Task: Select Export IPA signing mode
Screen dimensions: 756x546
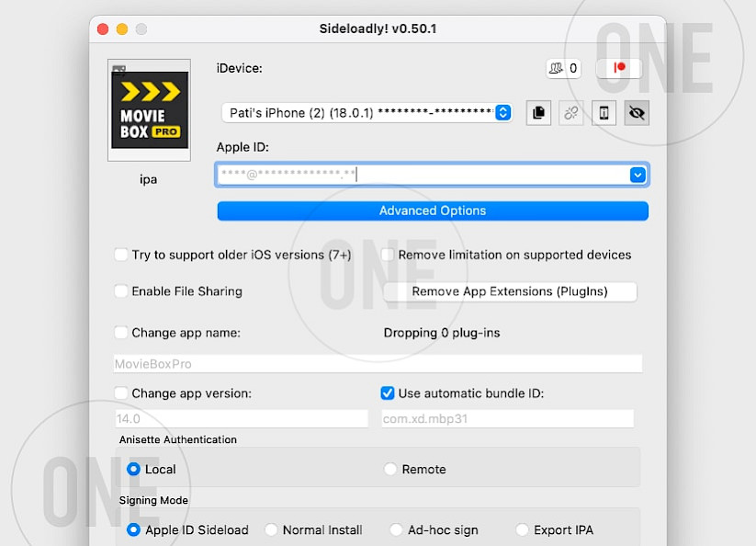Action: (x=522, y=530)
